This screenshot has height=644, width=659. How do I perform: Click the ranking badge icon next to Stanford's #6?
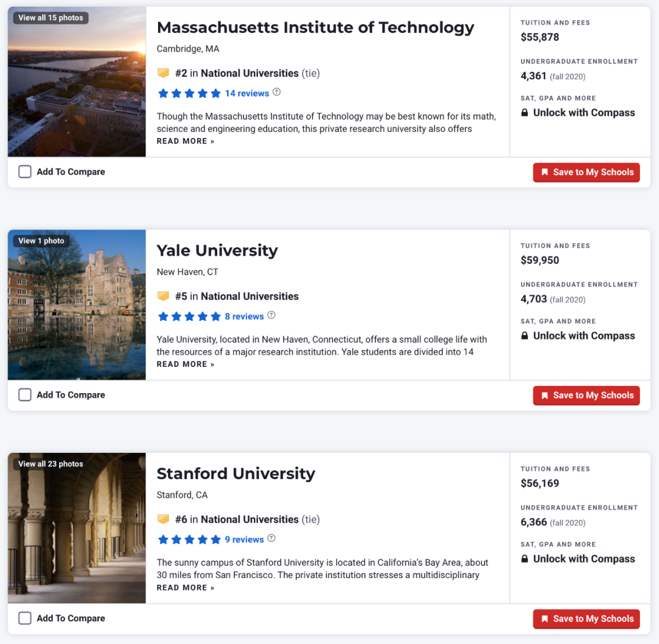click(x=163, y=519)
